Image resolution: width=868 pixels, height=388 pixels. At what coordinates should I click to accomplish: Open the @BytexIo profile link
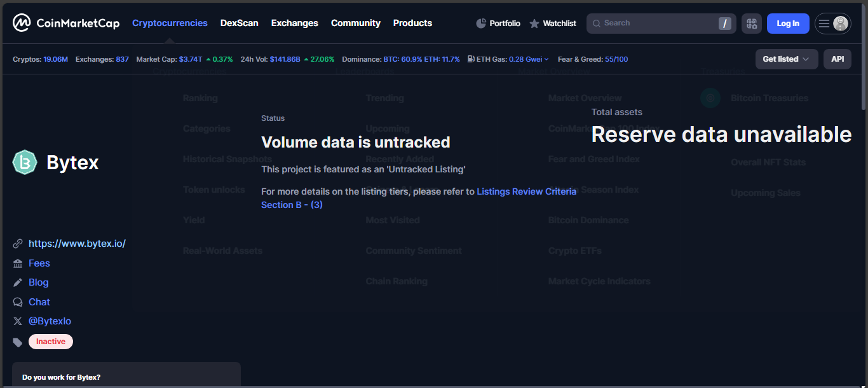(50, 321)
